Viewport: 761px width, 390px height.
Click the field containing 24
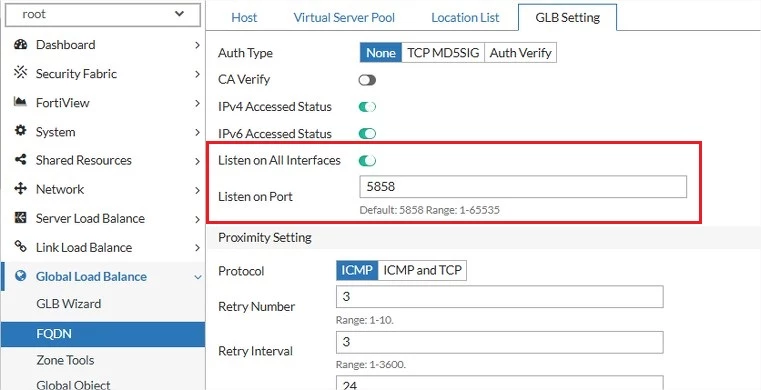click(499, 383)
